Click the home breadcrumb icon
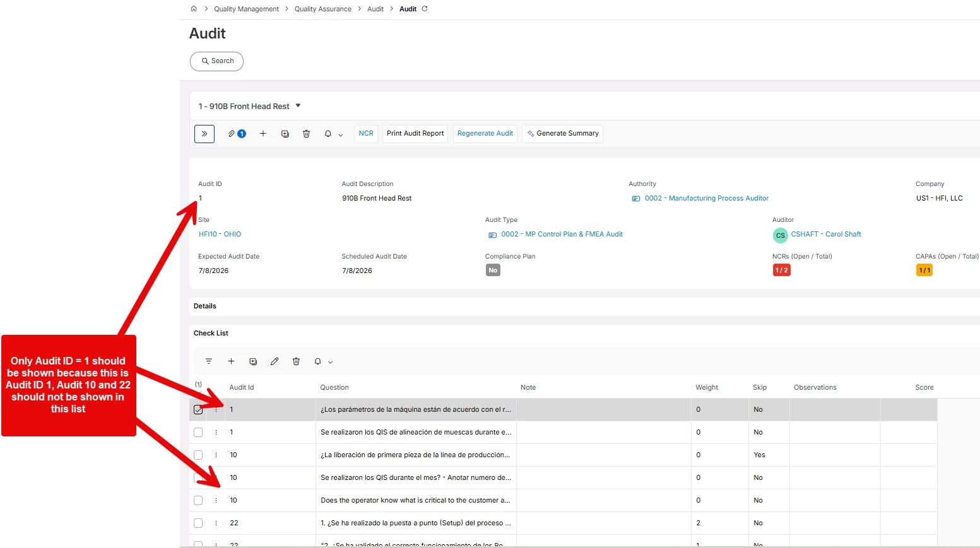Screen dimensions: 980x548 click(x=194, y=9)
